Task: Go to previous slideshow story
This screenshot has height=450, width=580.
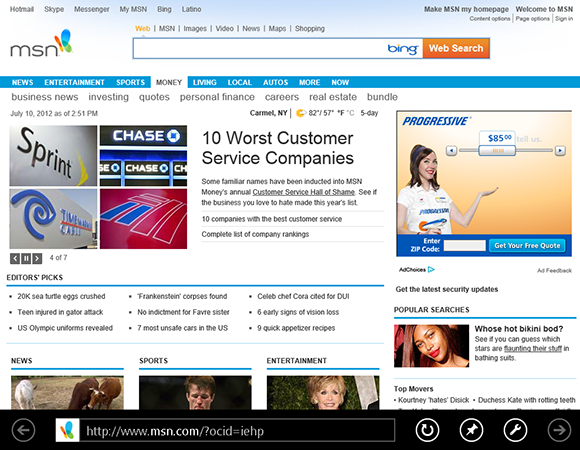Action: [15, 258]
